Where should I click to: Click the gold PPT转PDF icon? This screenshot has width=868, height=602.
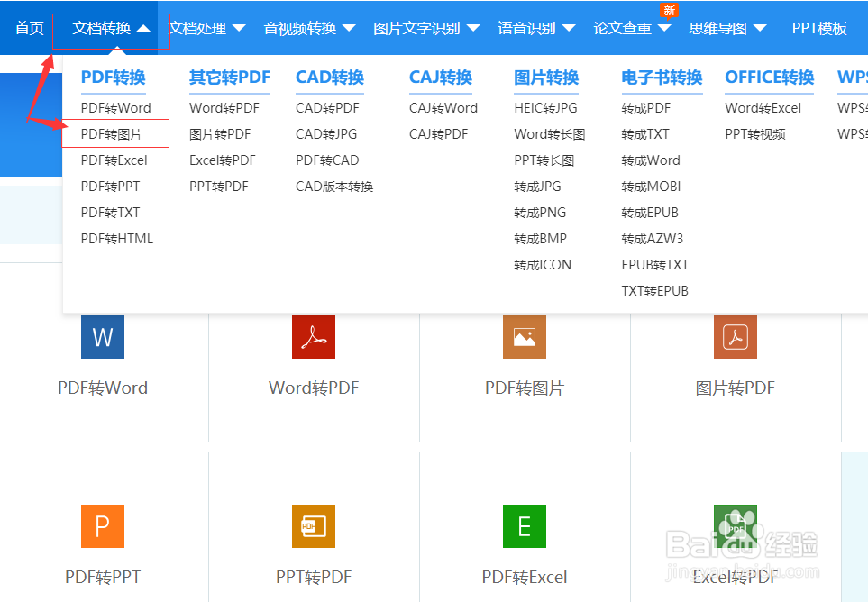[313, 526]
